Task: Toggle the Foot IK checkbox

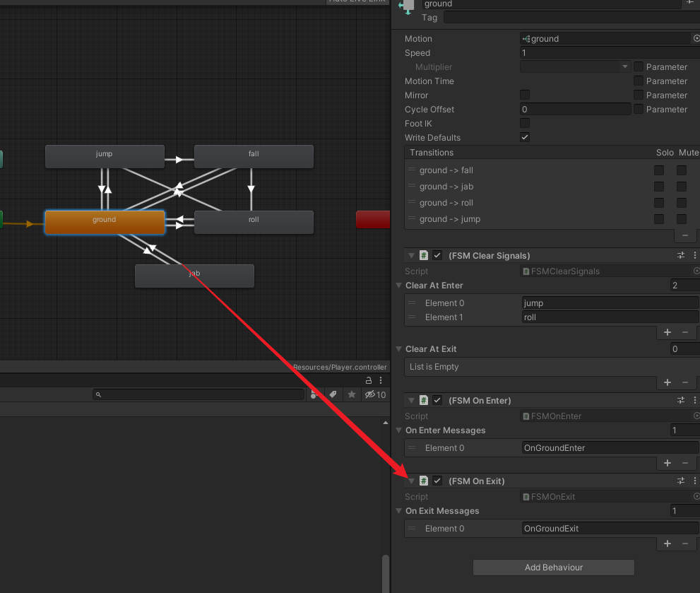Action: point(525,123)
